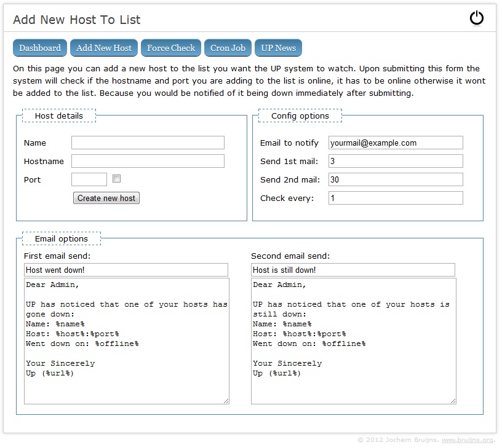The height and width of the screenshot is (448, 502).
Task: Click the 'Config options' legend text
Action: point(300,116)
